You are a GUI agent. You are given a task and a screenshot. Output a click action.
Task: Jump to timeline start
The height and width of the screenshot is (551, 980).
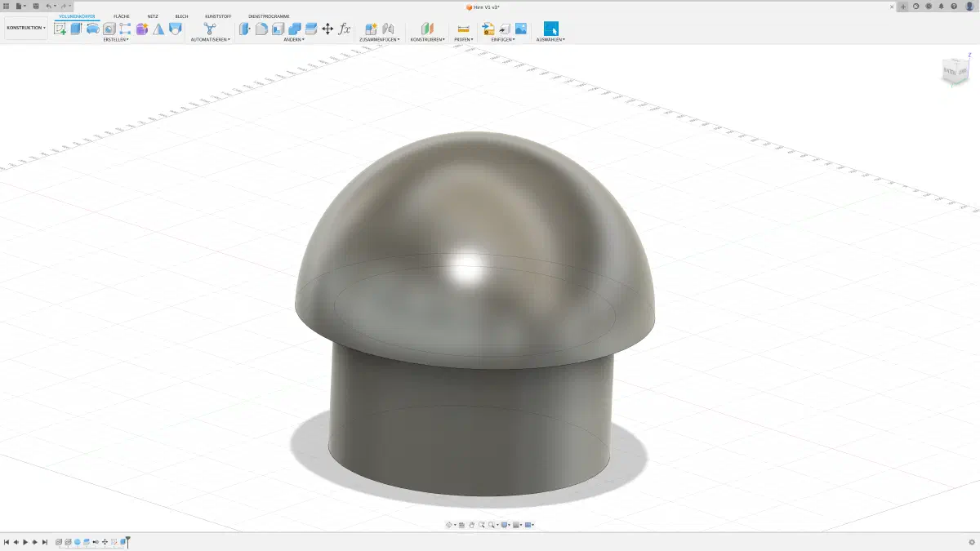click(7, 542)
